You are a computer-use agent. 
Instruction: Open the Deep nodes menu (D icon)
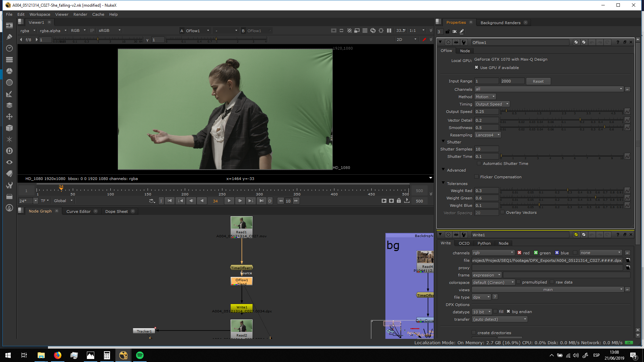[x=9, y=151]
